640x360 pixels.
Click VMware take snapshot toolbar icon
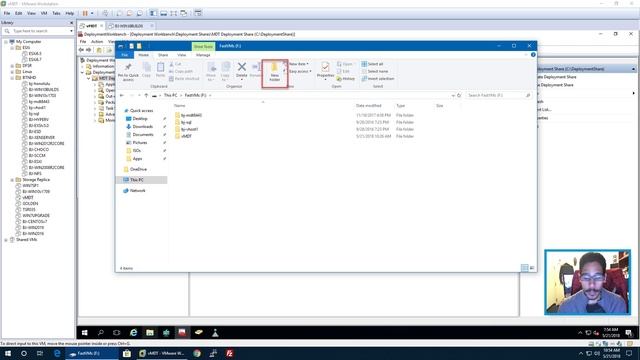point(119,13)
